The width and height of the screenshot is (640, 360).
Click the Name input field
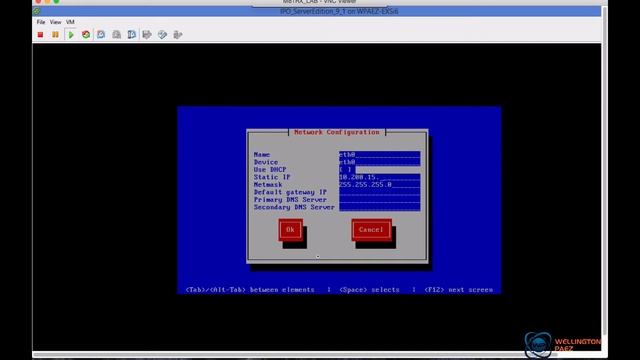[x=380, y=155]
